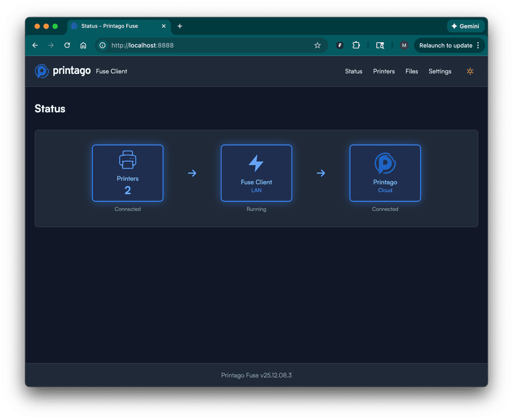Click the Fuse Client header label
The image size is (513, 420).
pos(111,71)
